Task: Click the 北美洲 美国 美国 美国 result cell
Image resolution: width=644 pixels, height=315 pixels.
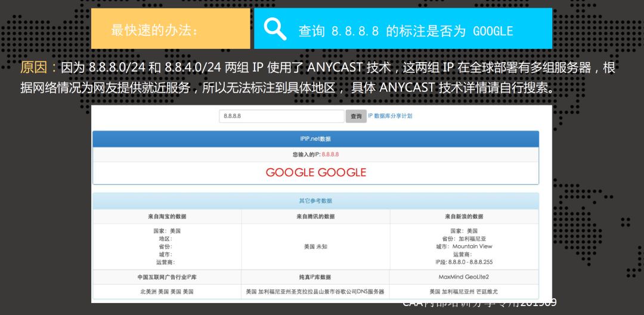Action: click(x=167, y=292)
